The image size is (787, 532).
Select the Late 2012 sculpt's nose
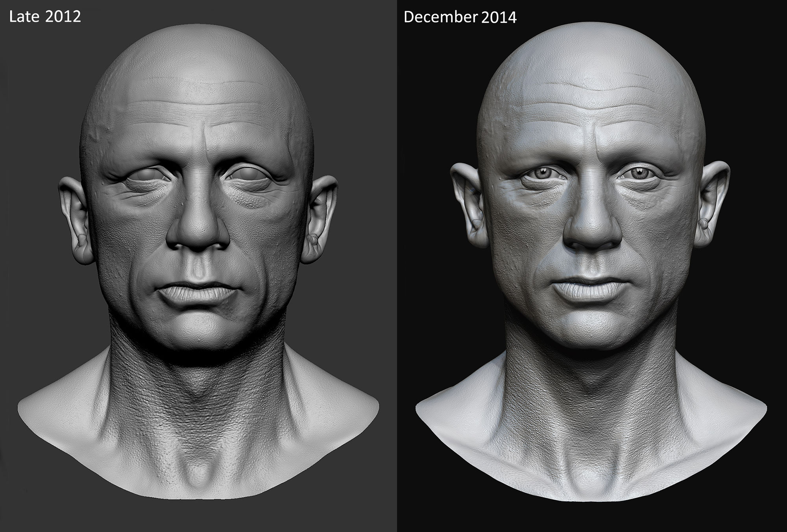pos(198,228)
